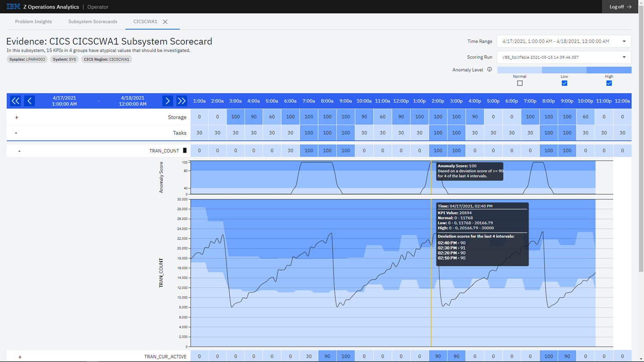Viewport: 644px width, 362px height.
Task: Click TRAN_CUR_ACTIVE score 30 at 7:00a
Action: point(309,356)
